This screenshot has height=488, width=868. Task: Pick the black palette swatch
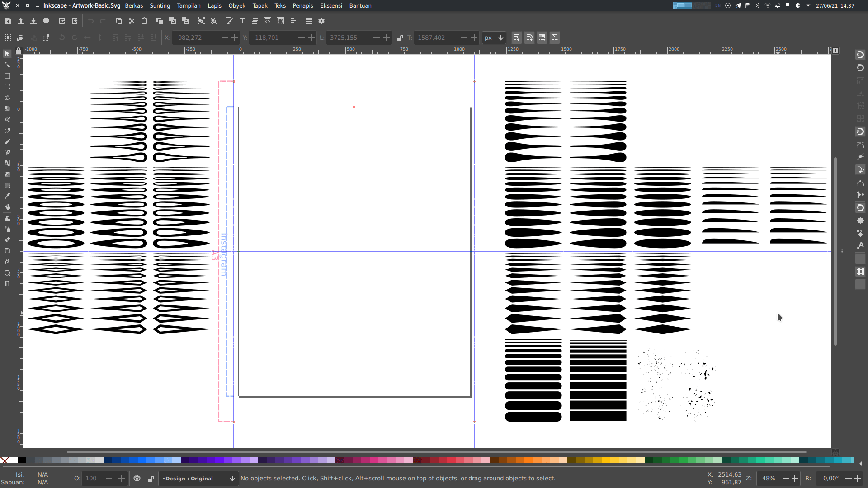click(22, 460)
